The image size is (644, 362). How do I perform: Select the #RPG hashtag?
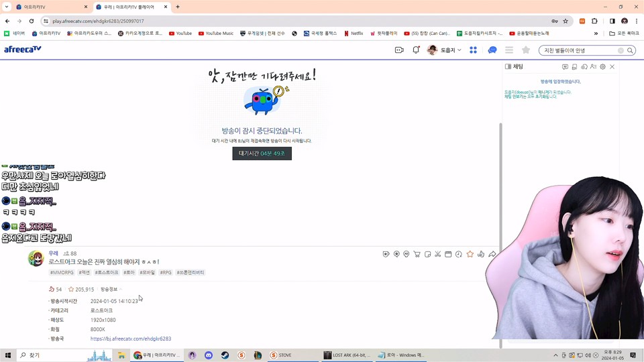(x=166, y=273)
